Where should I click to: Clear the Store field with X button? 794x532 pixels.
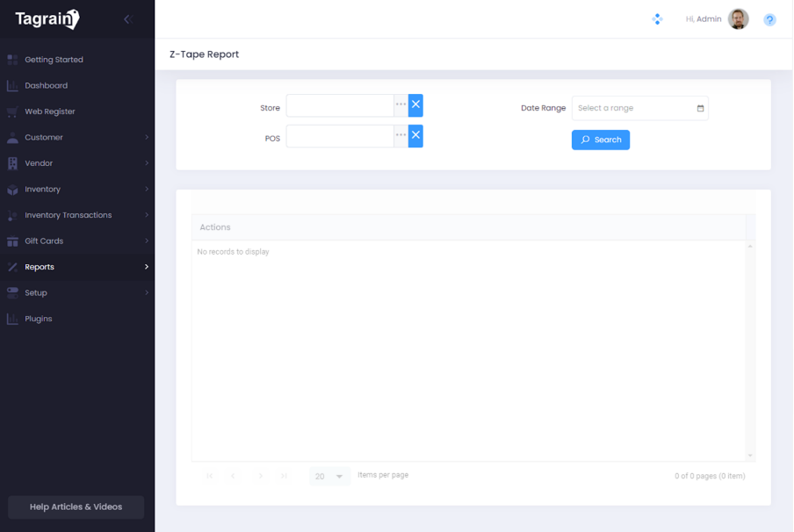tap(415, 105)
